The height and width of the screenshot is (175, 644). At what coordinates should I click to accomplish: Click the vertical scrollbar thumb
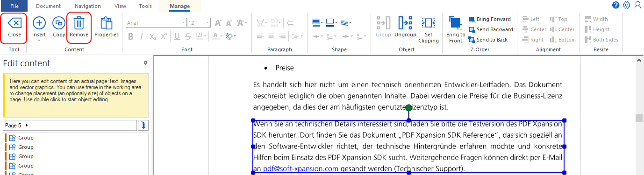639,118
